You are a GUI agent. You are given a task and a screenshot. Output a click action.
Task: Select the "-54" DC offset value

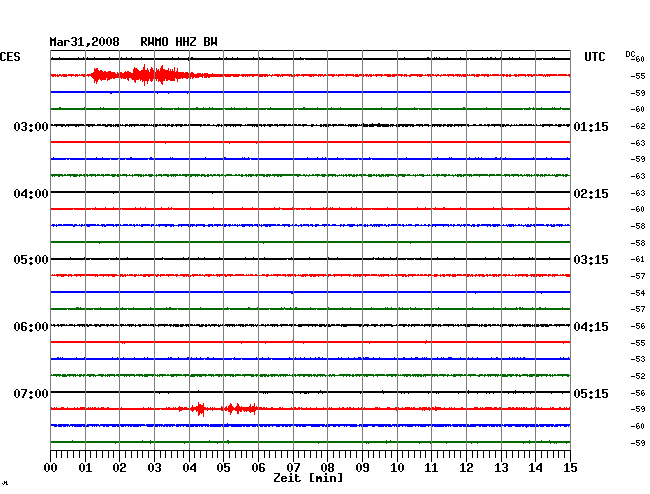[x=638, y=293]
